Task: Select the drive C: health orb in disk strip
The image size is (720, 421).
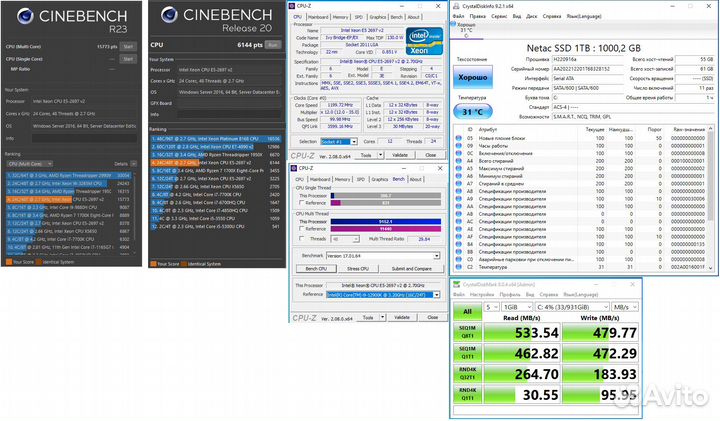Action: [454, 24]
